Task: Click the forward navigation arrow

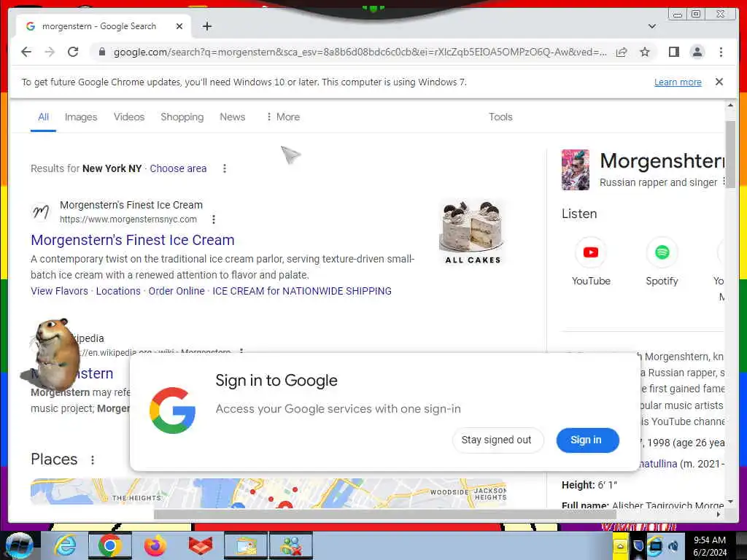Action: point(50,52)
